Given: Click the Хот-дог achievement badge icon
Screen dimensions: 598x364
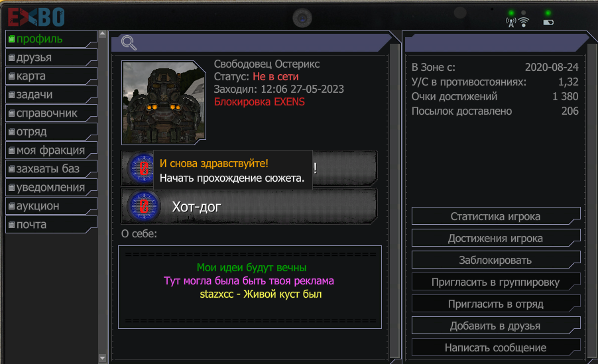Looking at the screenshot, I should [x=143, y=206].
